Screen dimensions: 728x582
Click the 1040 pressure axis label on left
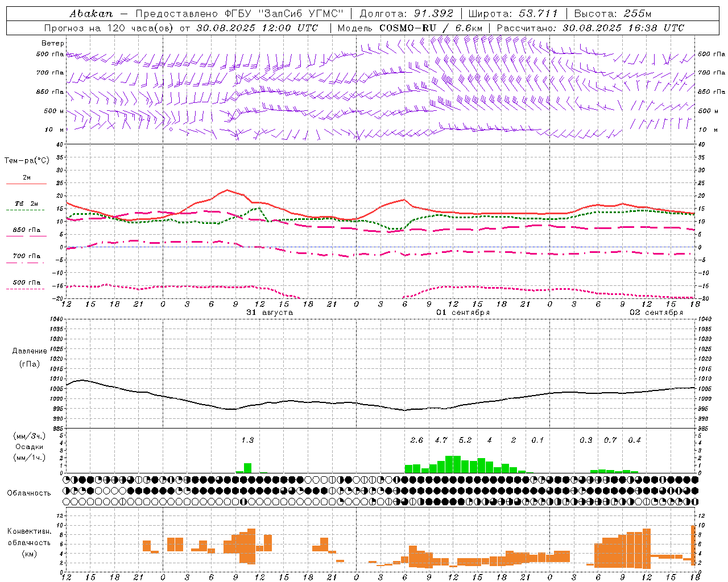click(56, 319)
